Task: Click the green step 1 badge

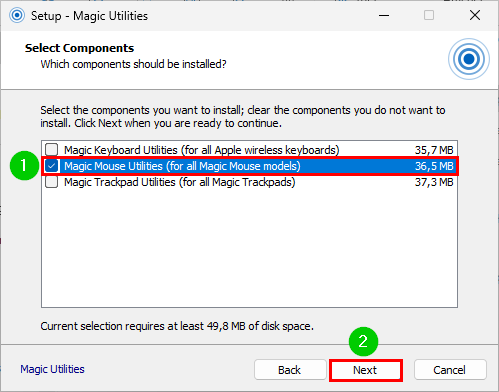Action: 24,165
